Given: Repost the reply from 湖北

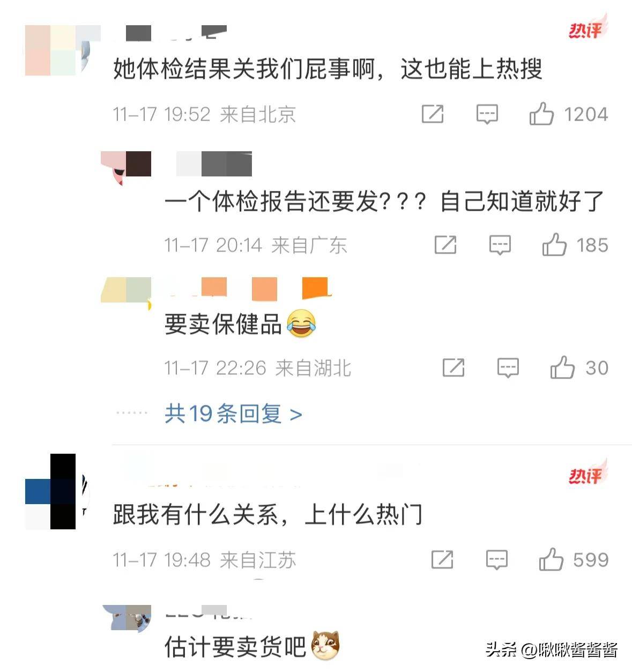Looking at the screenshot, I should (x=453, y=367).
